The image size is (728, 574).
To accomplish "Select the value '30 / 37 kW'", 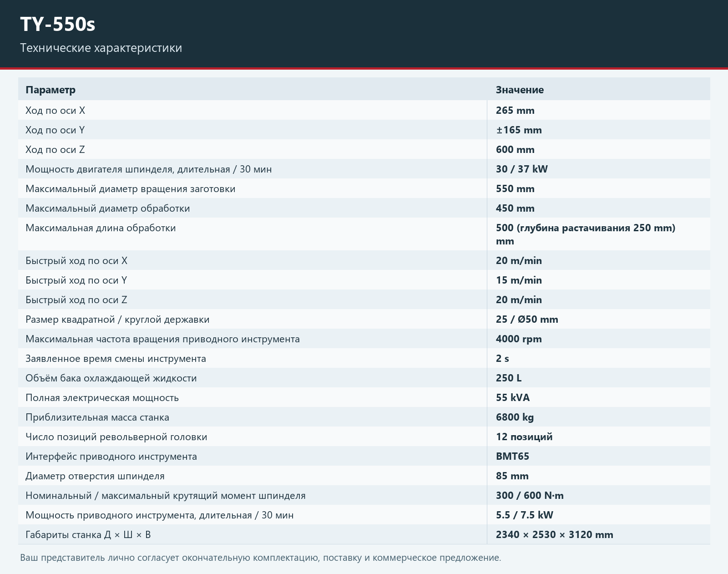I will [x=522, y=169].
